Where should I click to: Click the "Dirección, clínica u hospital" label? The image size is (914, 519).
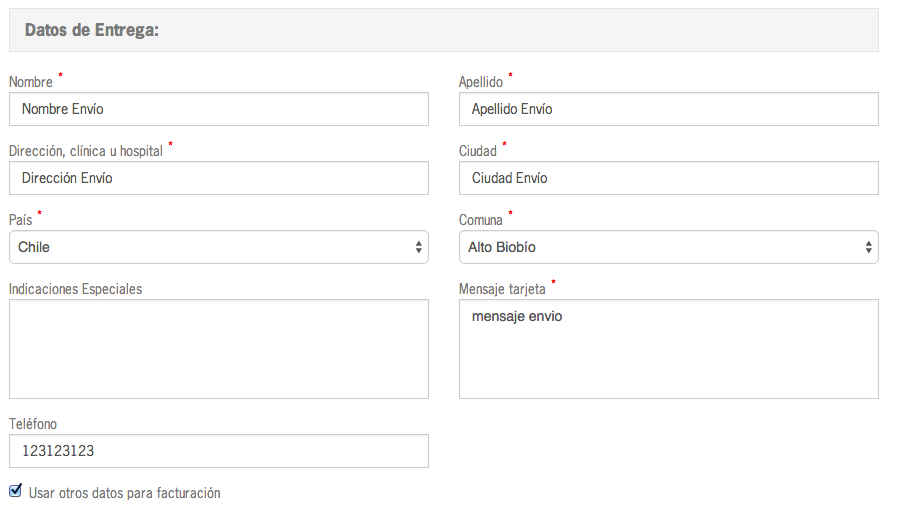coord(85,151)
